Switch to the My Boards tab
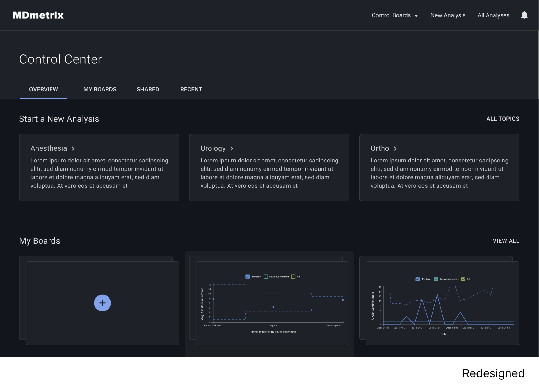539x392 pixels. (100, 90)
